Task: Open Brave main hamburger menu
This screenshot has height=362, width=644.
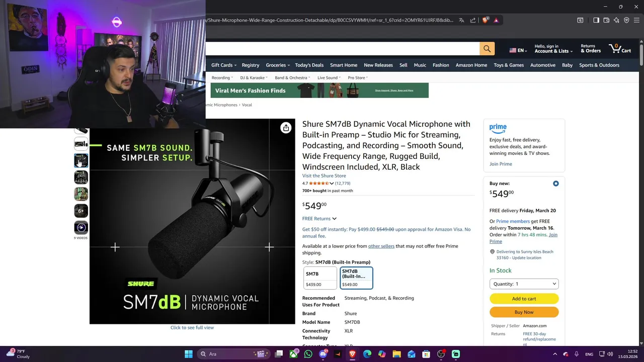Action: [637, 20]
